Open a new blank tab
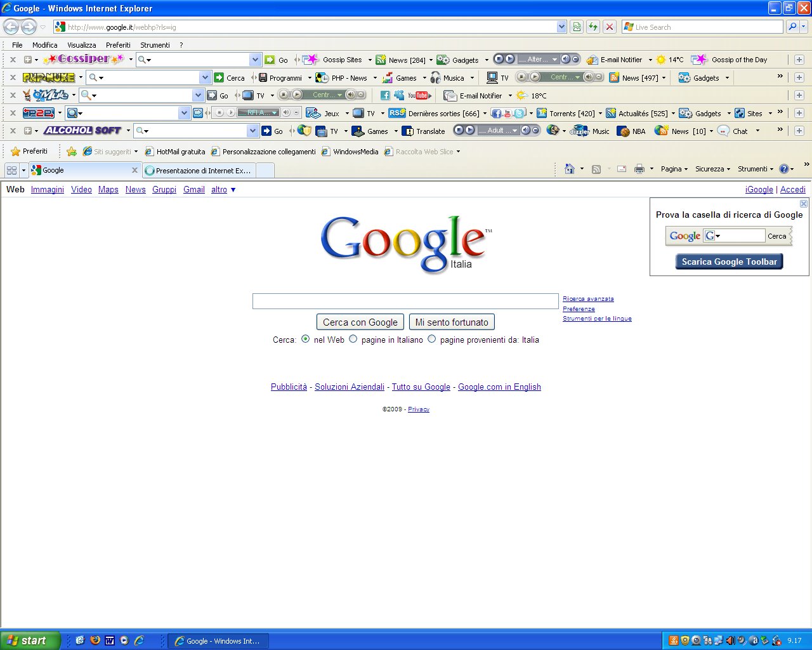This screenshot has height=650, width=812. pyautogui.click(x=265, y=170)
